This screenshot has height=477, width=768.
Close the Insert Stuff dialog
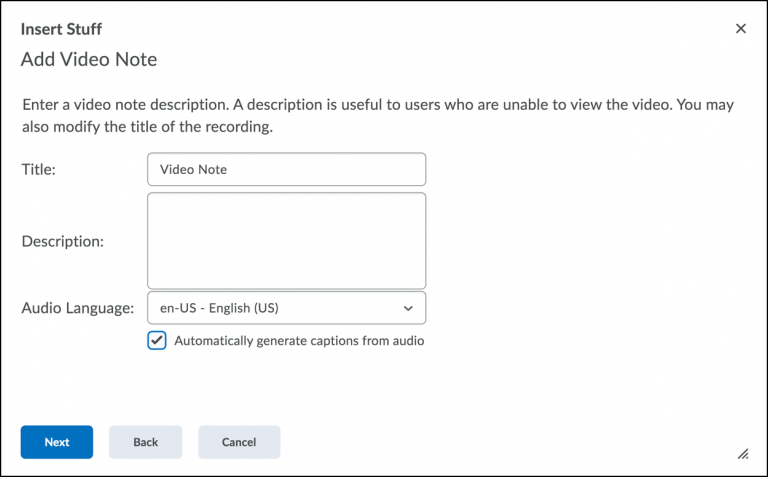pyautogui.click(x=741, y=28)
